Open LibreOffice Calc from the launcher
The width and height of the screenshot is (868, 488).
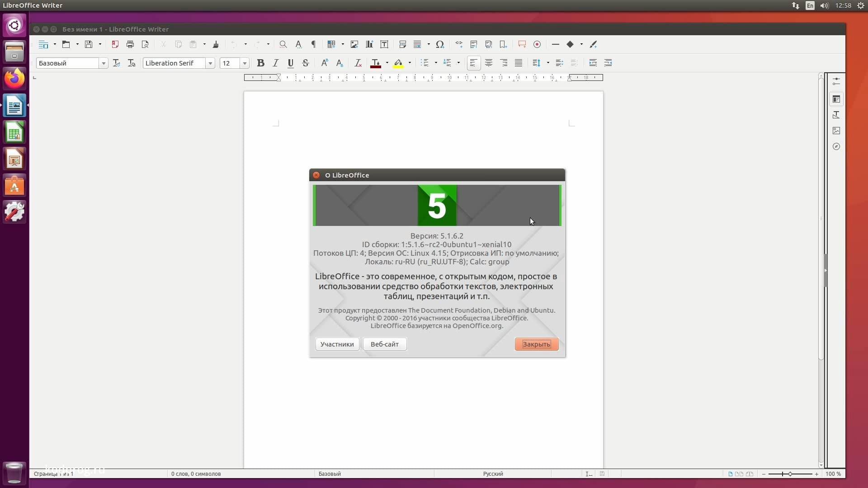point(14,132)
